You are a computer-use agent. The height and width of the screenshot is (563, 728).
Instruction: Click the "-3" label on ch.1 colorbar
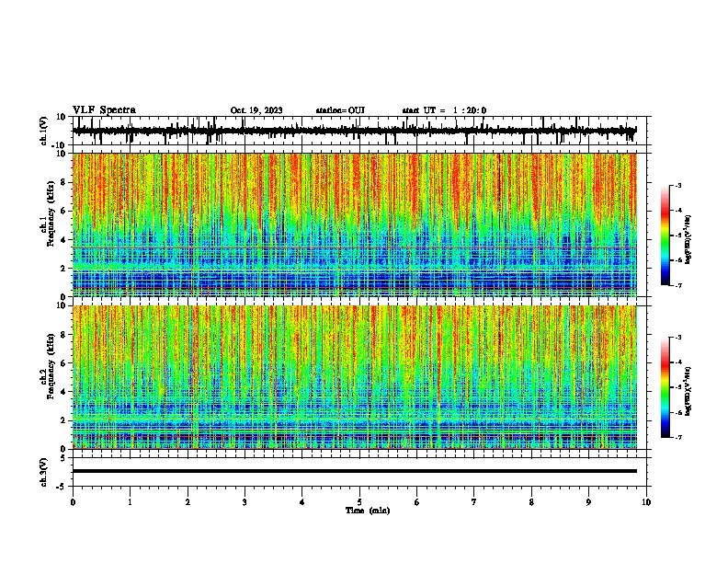tap(677, 185)
